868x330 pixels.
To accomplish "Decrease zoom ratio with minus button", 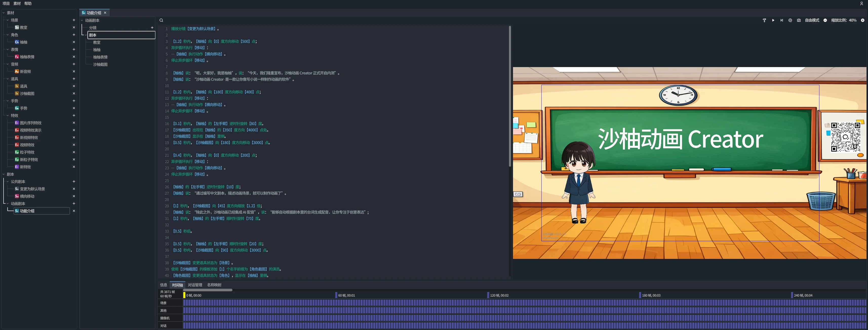I will point(825,20).
